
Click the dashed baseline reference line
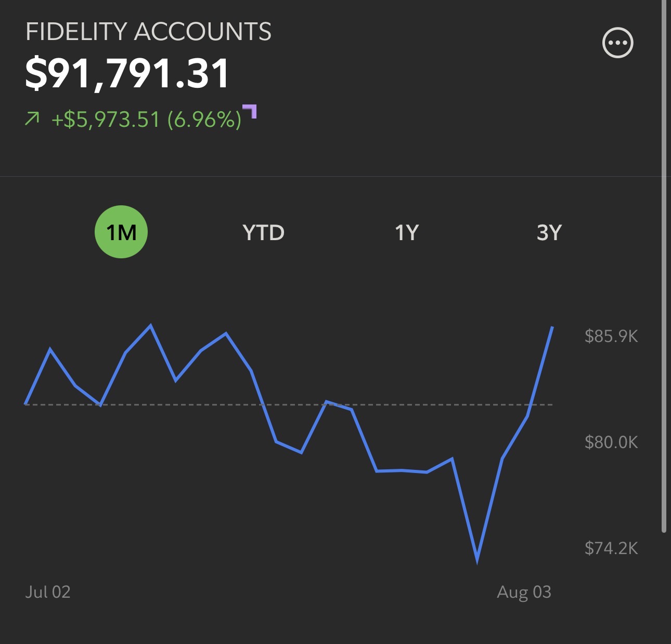pos(289,404)
